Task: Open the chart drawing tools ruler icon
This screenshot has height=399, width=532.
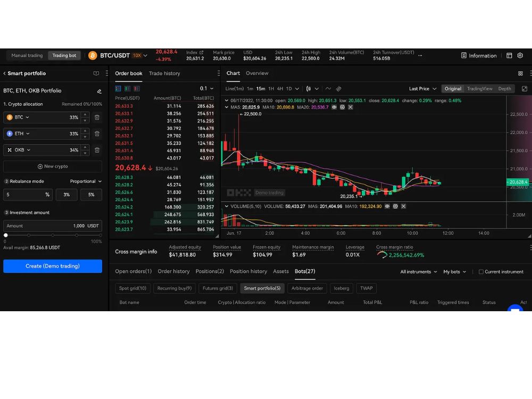Action: click(x=338, y=88)
